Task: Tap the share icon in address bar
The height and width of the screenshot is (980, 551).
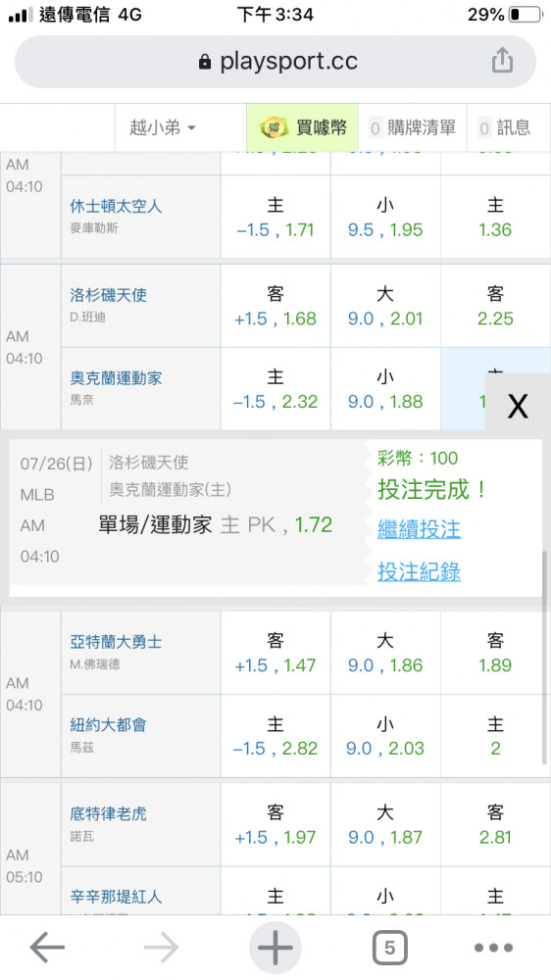Action: pyautogui.click(x=502, y=61)
